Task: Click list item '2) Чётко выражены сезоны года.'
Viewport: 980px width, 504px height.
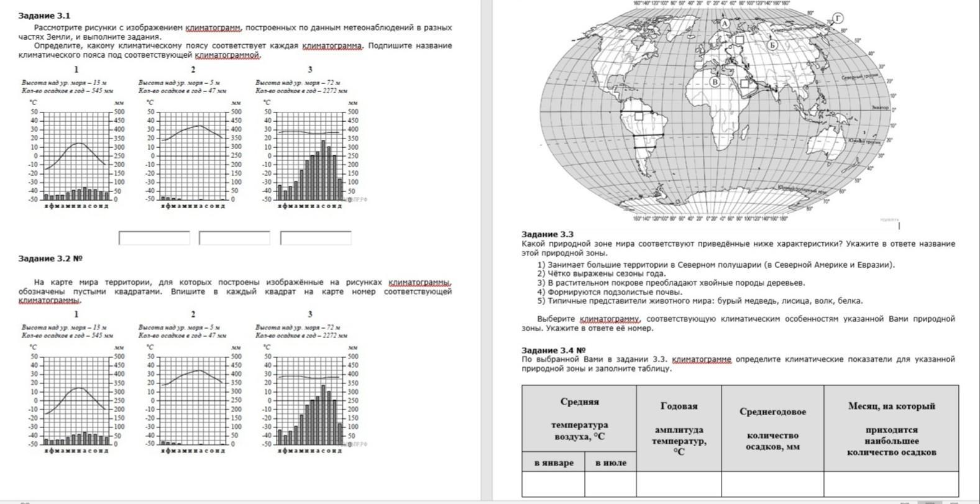Action: click(x=602, y=273)
